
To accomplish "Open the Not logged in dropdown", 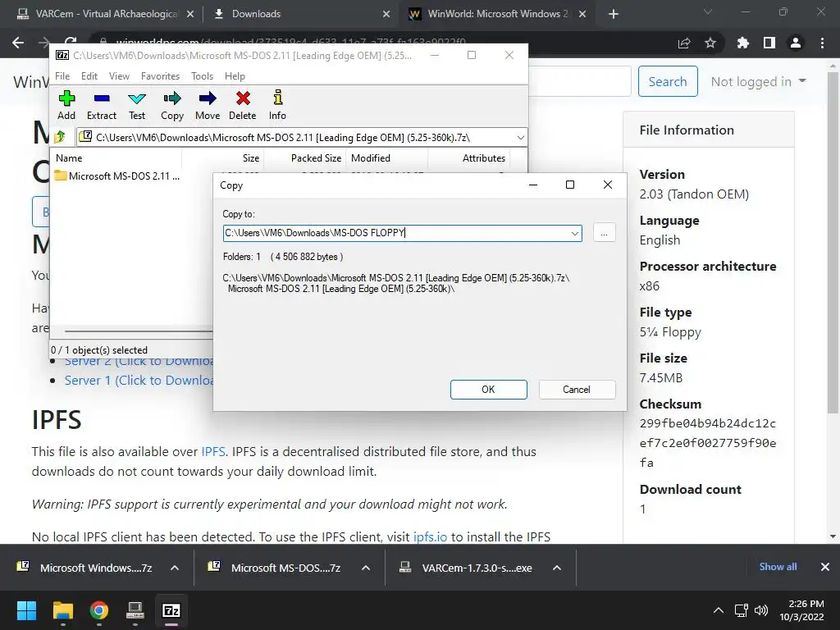I will pyautogui.click(x=758, y=81).
